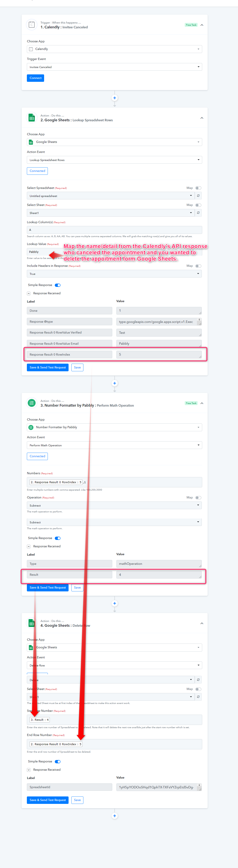Screen dimensions: 238x868
Task: Click the Lookup Value field containing Pabbly
Action: point(115,252)
